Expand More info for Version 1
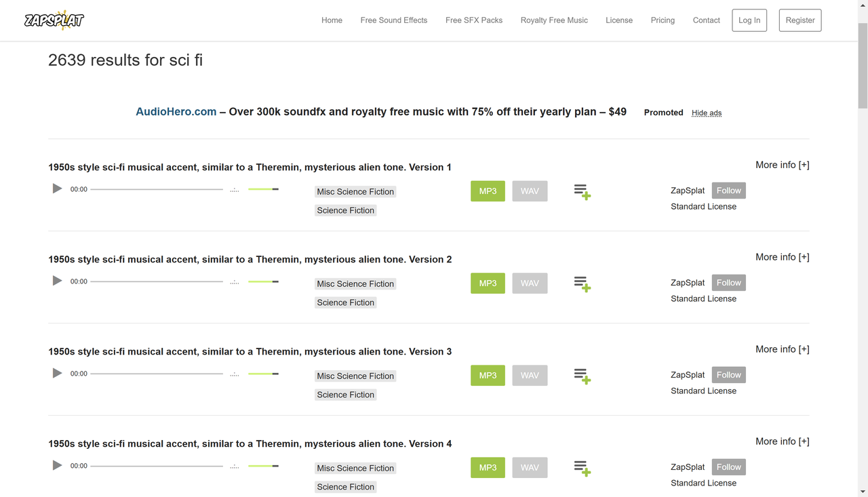The image size is (868, 497). point(782,165)
